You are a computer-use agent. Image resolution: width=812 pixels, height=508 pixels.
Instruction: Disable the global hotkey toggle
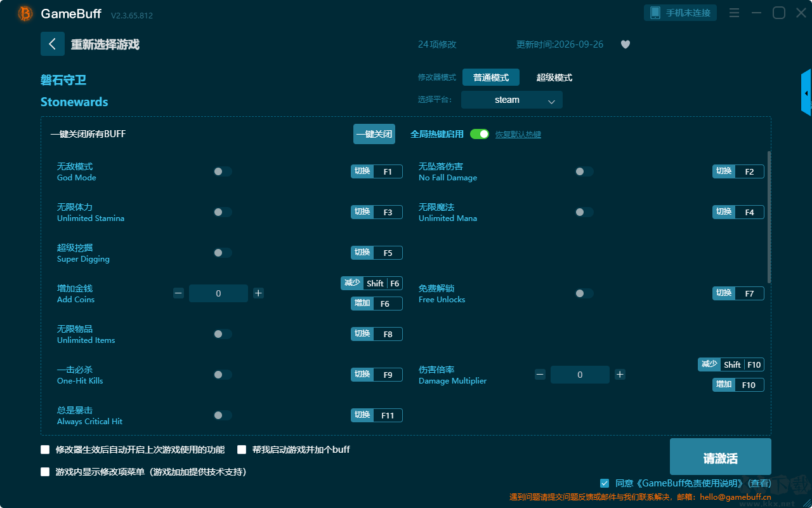(480, 134)
